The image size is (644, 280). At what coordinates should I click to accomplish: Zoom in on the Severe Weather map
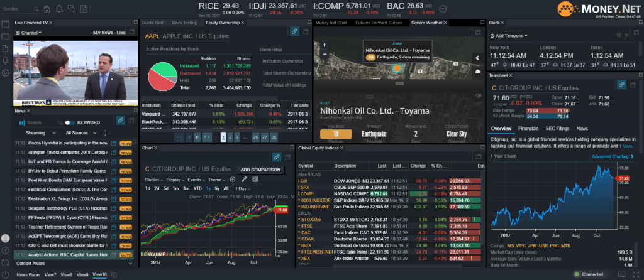pyautogui.click(x=325, y=45)
